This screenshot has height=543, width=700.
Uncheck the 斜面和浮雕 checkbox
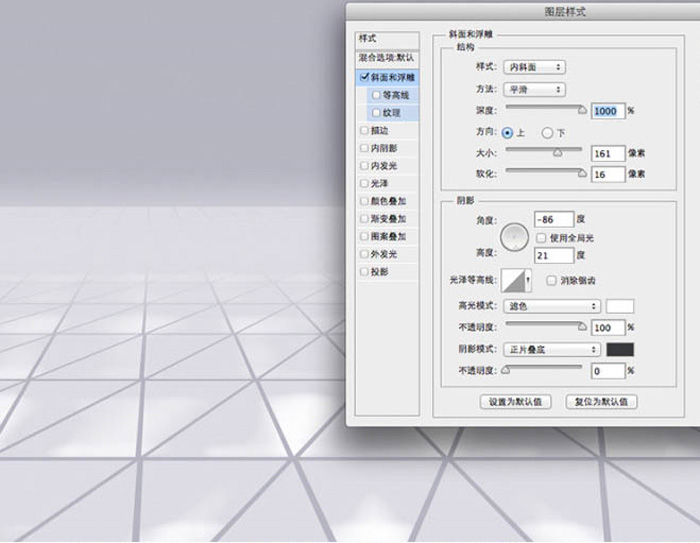tap(364, 77)
